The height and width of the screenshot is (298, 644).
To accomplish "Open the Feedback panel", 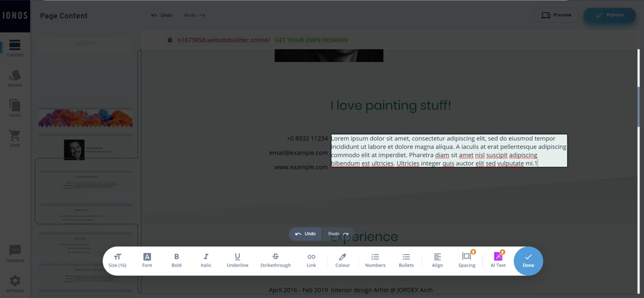I will (x=15, y=254).
